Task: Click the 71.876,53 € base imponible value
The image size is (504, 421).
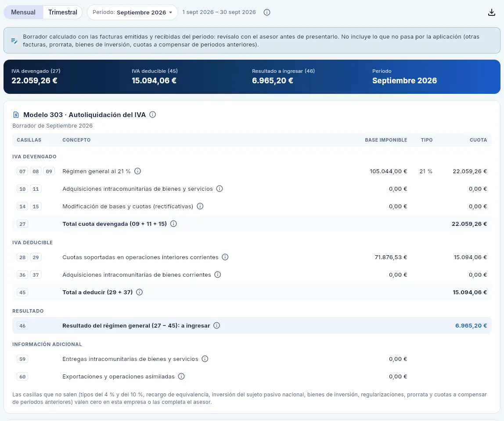Action: tap(391, 257)
